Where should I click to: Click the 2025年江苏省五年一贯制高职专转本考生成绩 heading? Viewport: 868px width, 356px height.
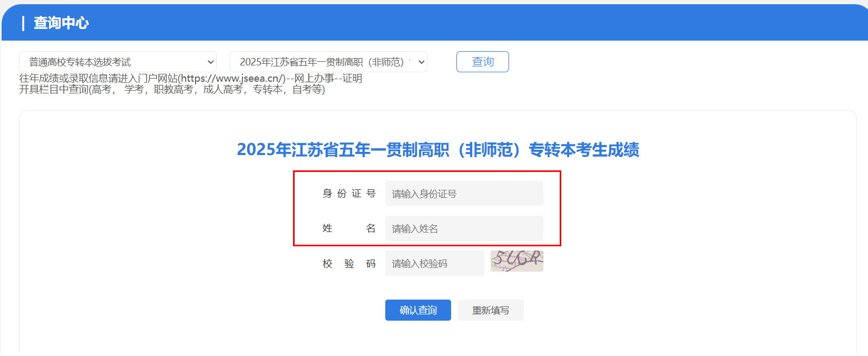(x=438, y=150)
